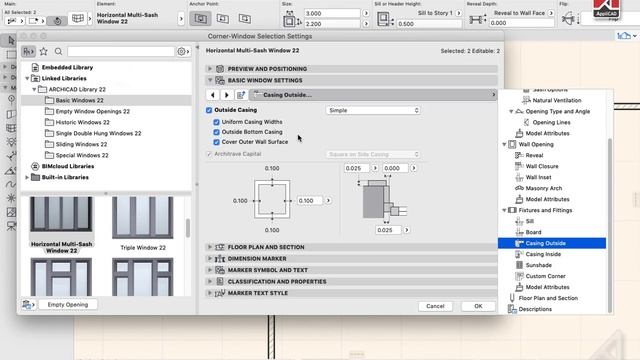This screenshot has width=640, height=360.
Task: Click the window tool icon in info box
Action: [x=78, y=18]
